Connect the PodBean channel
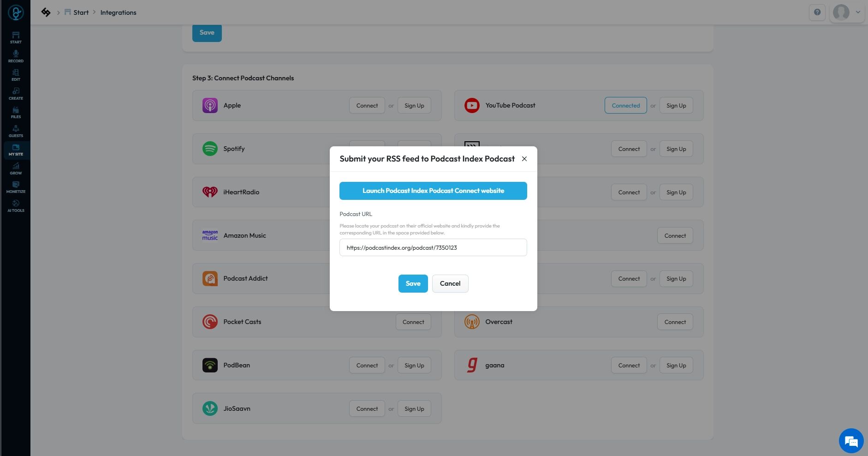 point(367,365)
